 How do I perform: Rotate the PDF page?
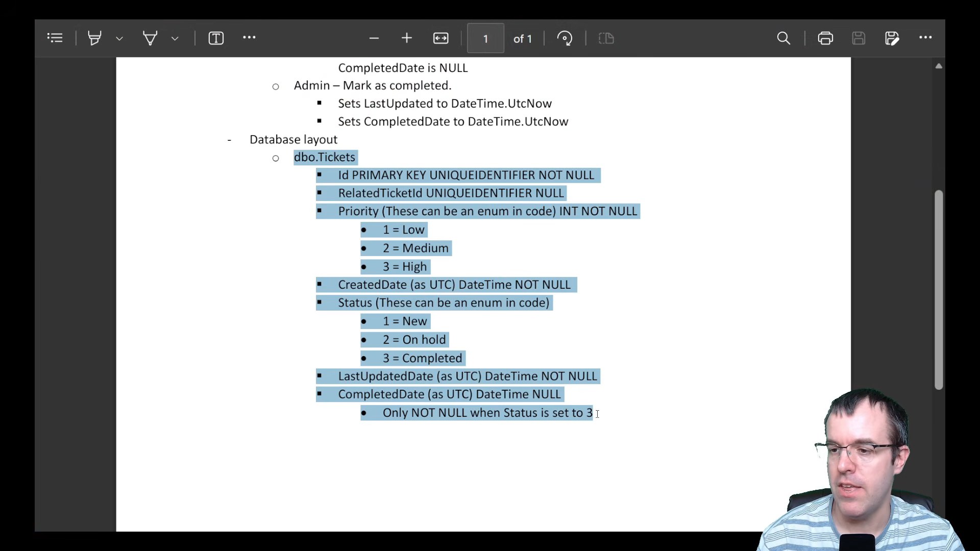click(x=565, y=38)
